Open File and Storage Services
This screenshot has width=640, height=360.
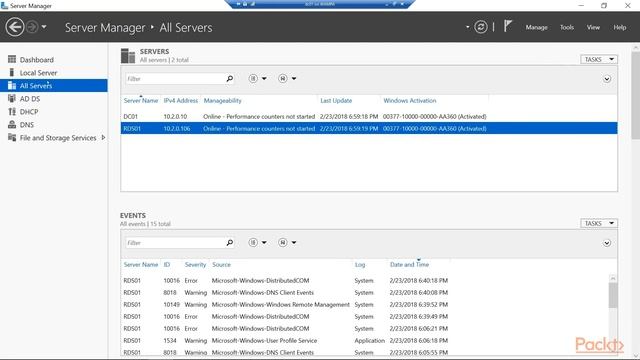(58, 138)
